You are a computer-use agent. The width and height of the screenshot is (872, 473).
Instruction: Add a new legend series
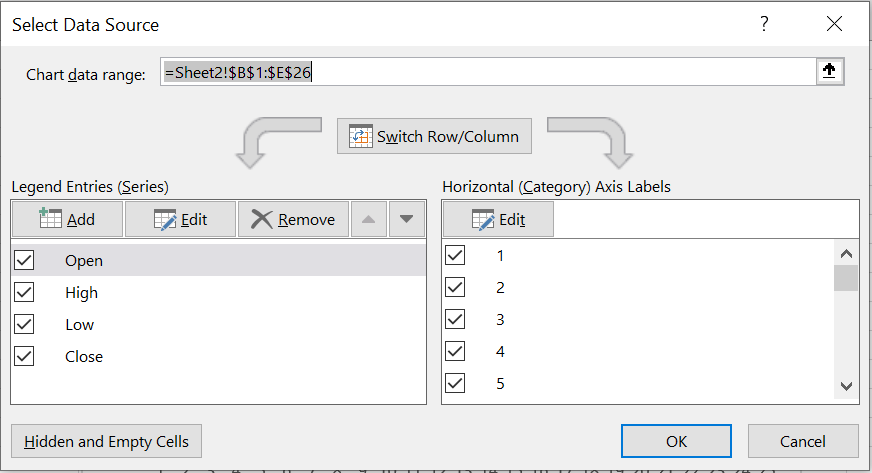pos(67,220)
